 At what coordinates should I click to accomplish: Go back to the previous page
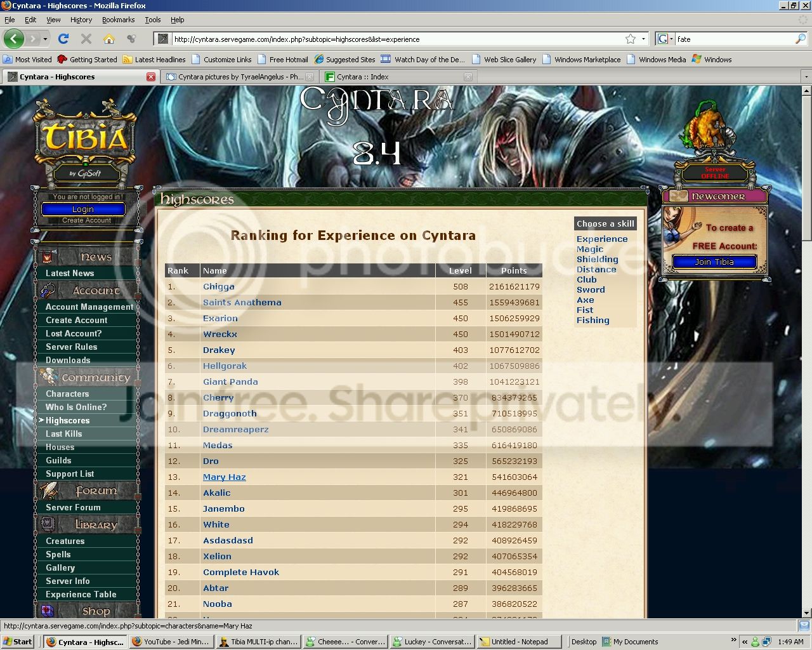pyautogui.click(x=13, y=39)
